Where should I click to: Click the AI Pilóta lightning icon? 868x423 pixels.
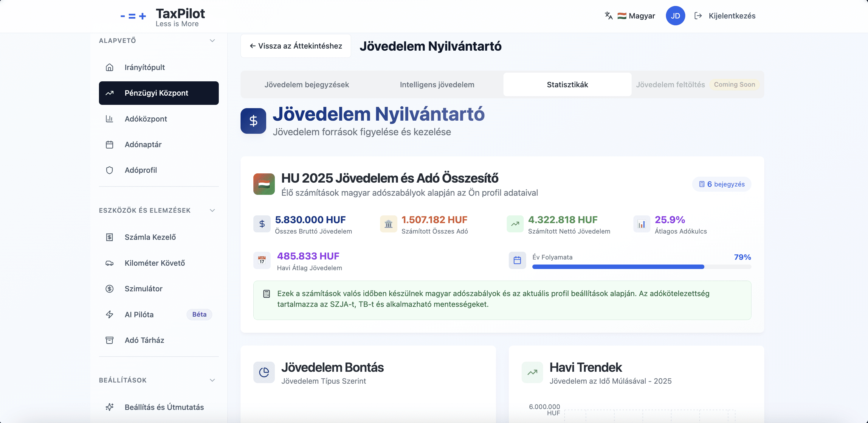109,314
